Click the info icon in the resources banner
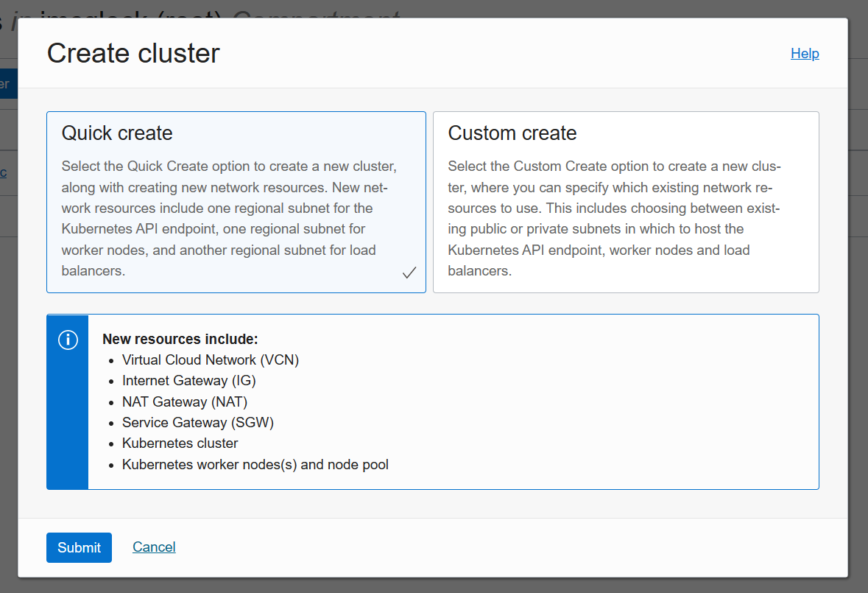The width and height of the screenshot is (868, 593). [68, 340]
